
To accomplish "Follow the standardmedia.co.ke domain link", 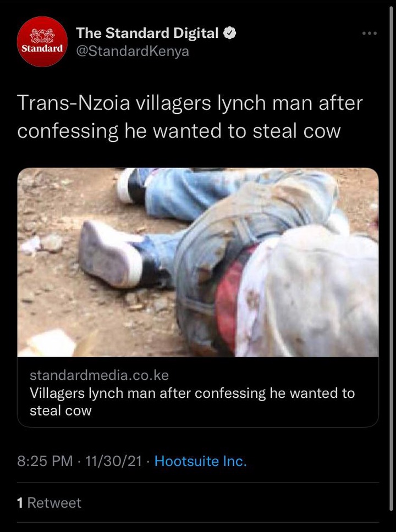I will click(x=99, y=375).
